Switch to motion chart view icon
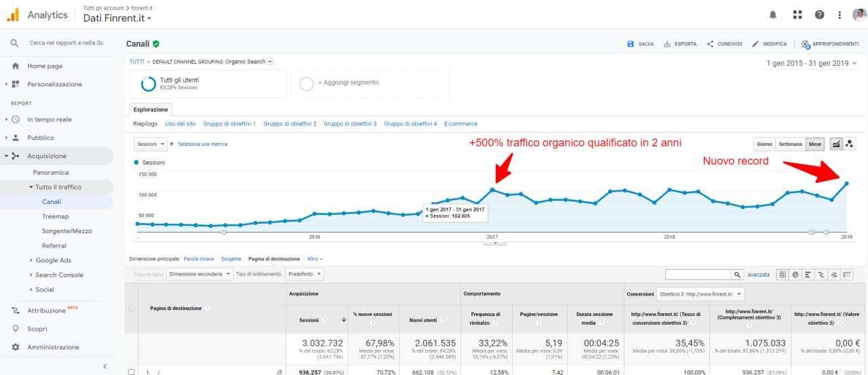 850,144
